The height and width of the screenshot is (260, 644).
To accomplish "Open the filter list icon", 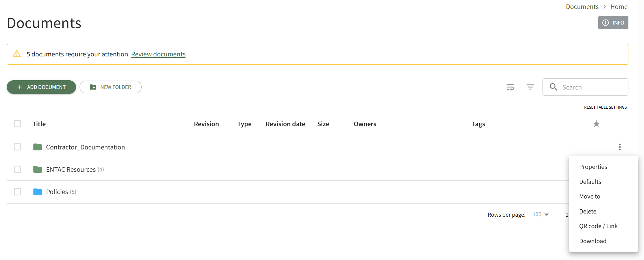I will 530,87.
